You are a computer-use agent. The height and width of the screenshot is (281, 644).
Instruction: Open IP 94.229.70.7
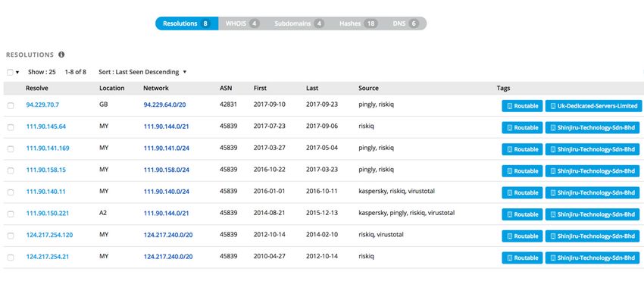42,105
